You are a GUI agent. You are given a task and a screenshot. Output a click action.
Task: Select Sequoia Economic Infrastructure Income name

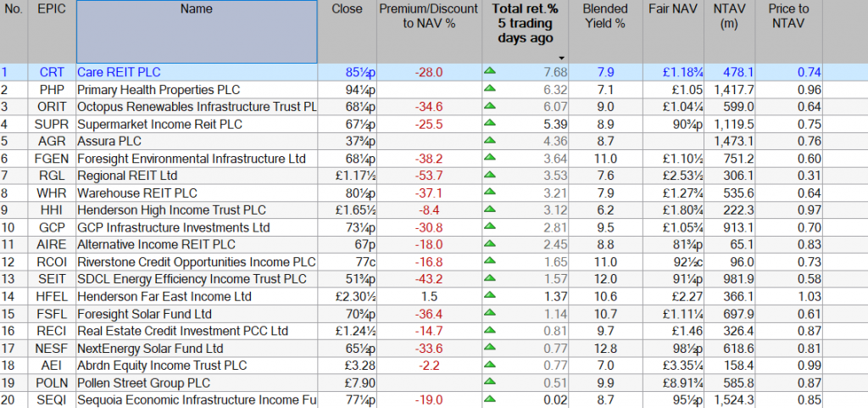tap(197, 400)
